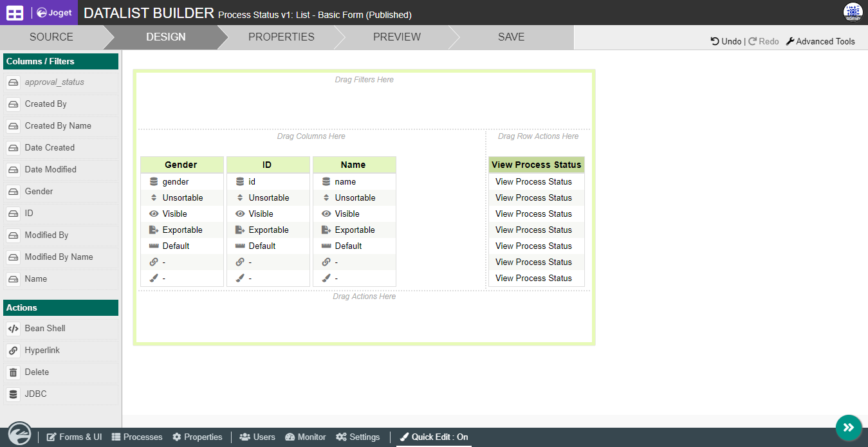868x447 pixels.
Task: Click the database icon beside gender
Action: click(154, 182)
